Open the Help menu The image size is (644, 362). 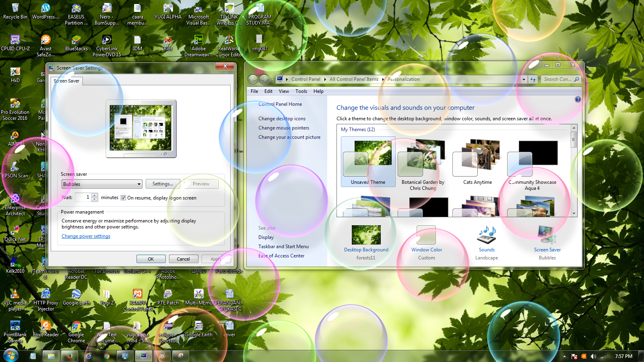[318, 91]
